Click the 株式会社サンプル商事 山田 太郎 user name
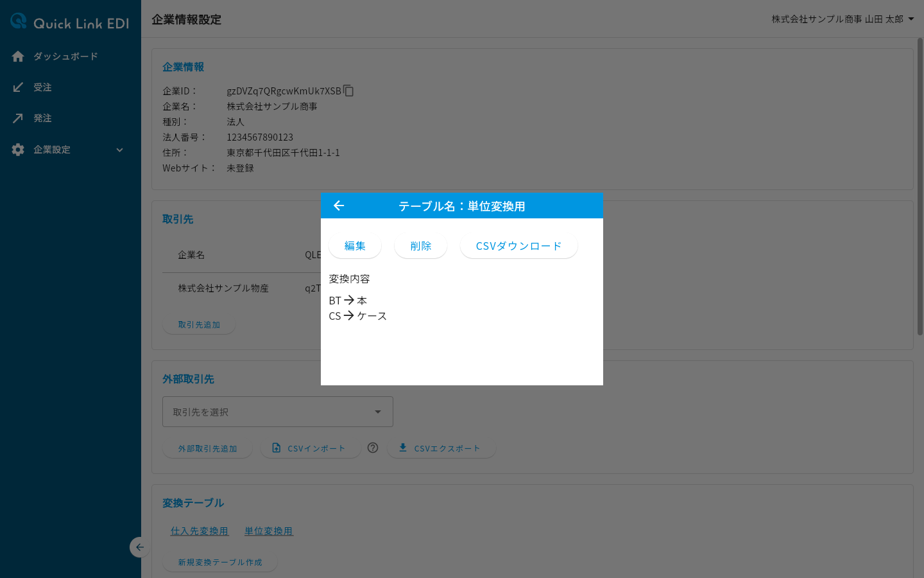 coord(837,19)
